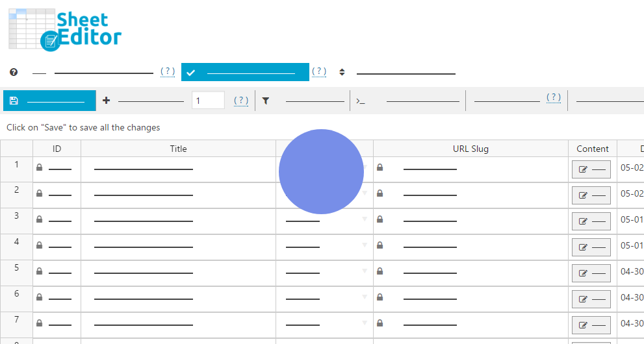Open the (?) tip right of the checkmark button

(319, 71)
